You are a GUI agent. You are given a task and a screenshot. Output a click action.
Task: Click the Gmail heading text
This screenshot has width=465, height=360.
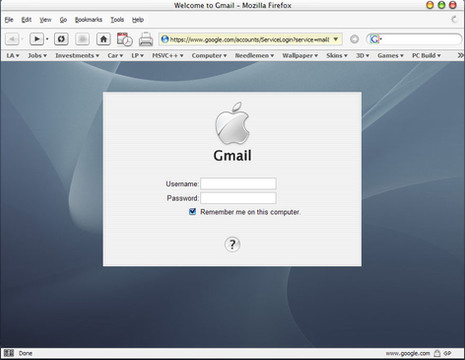click(232, 156)
